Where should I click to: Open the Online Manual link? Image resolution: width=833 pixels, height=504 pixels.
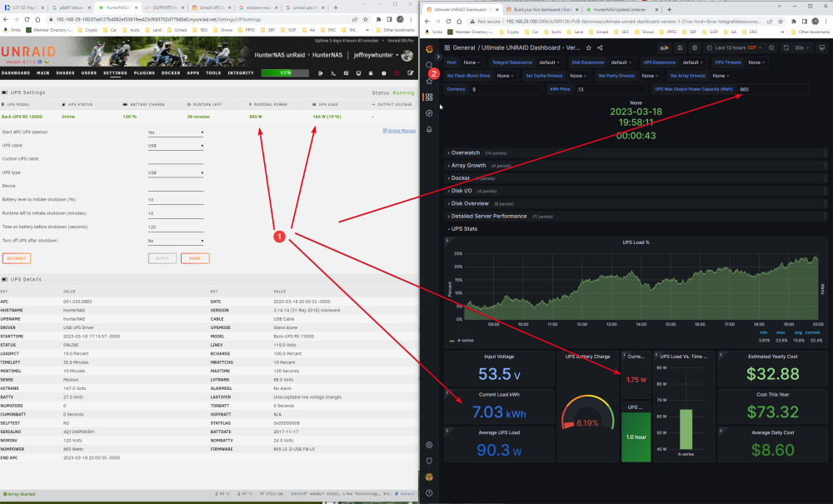coord(399,131)
